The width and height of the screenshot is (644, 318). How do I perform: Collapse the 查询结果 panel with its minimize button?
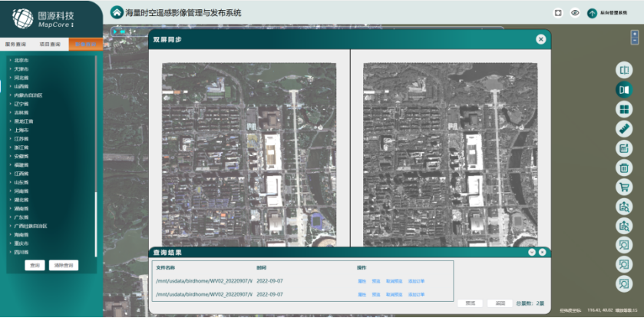coord(531,252)
